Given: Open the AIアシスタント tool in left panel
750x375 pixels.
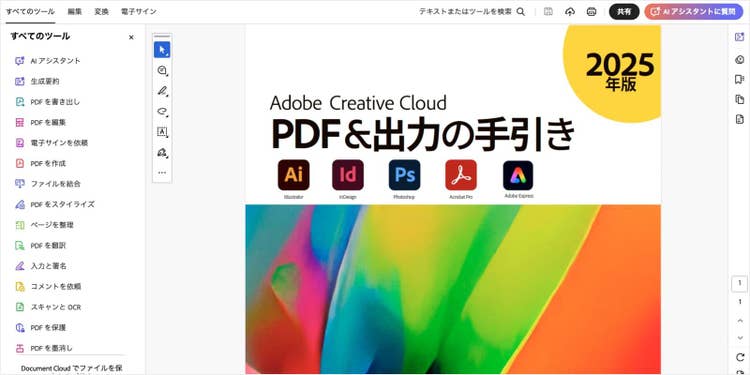Looking at the screenshot, I should (48, 61).
